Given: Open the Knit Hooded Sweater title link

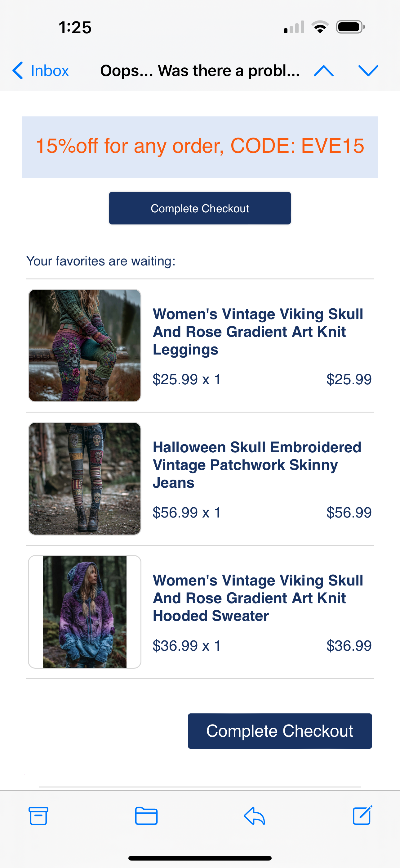Looking at the screenshot, I should [258, 598].
